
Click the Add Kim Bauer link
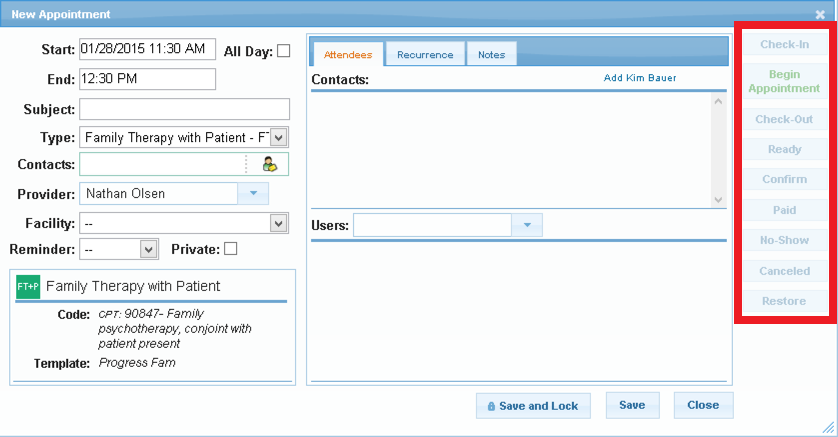pyautogui.click(x=640, y=78)
